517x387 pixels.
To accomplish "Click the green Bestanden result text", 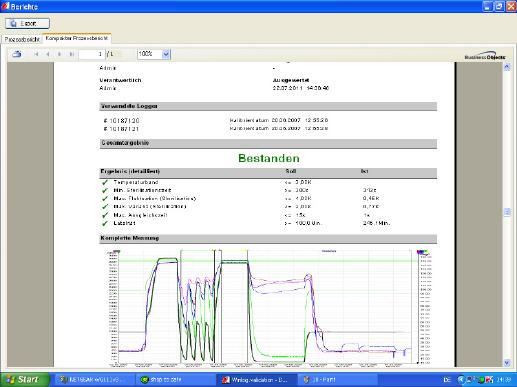I will click(x=269, y=158).
